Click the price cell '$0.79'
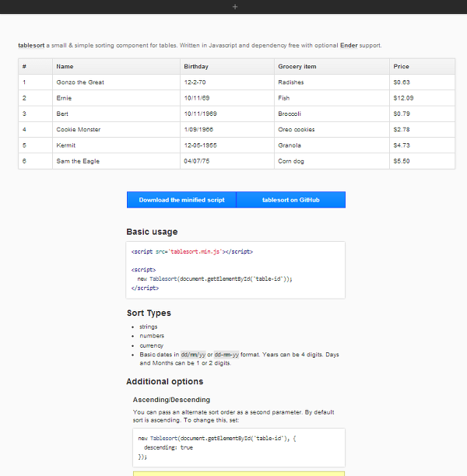 coord(423,114)
